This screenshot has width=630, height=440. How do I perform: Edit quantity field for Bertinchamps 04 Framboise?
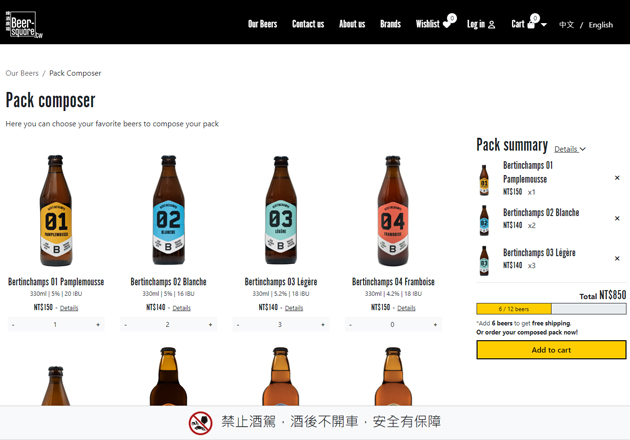393,325
